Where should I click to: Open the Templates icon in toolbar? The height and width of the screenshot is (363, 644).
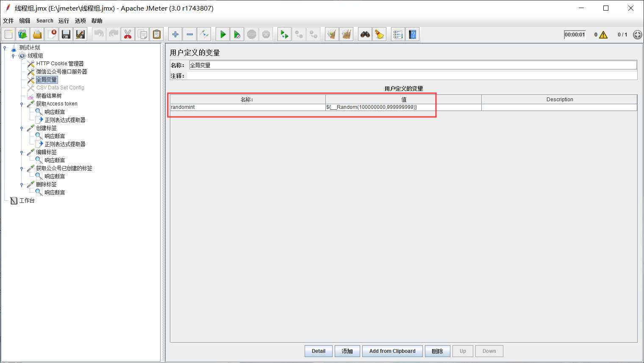tap(23, 34)
